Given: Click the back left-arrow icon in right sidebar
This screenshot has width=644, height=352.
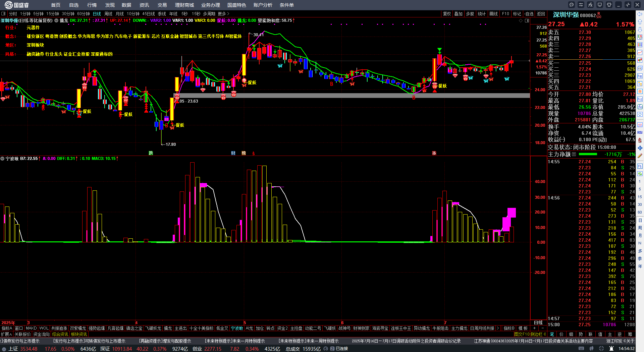Looking at the screenshot, I should [x=640, y=14].
